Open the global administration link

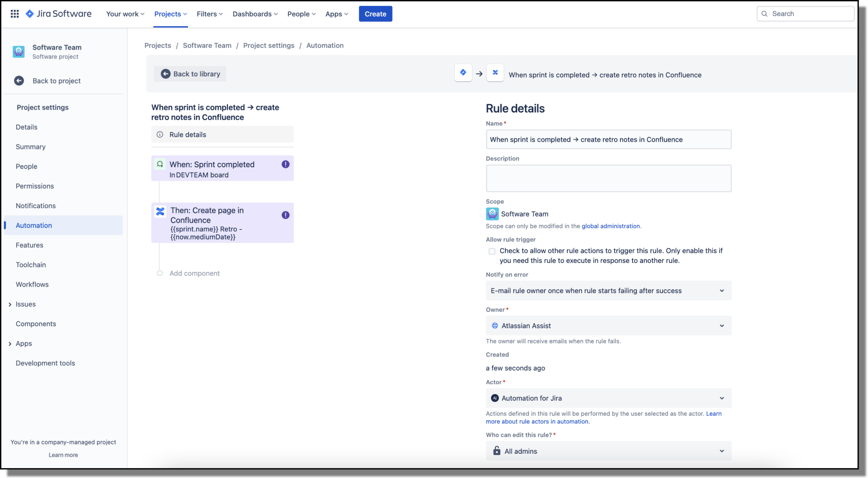point(610,226)
